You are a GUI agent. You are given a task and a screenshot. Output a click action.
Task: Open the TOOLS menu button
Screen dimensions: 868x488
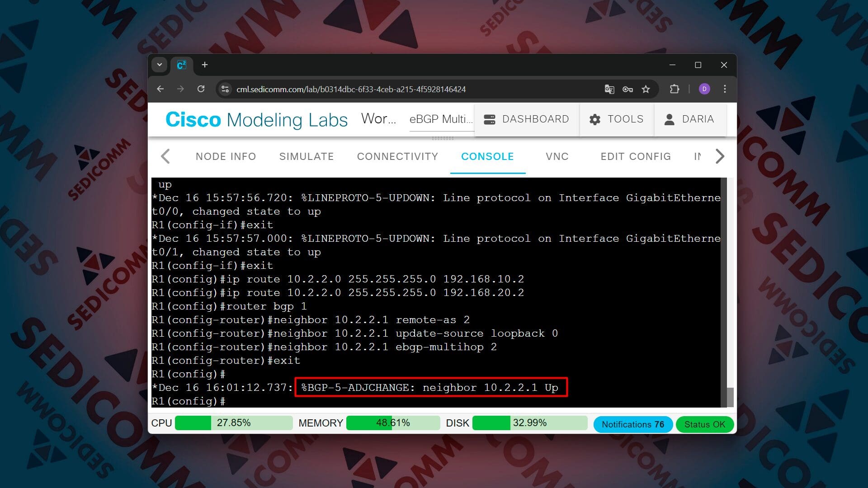pos(616,119)
